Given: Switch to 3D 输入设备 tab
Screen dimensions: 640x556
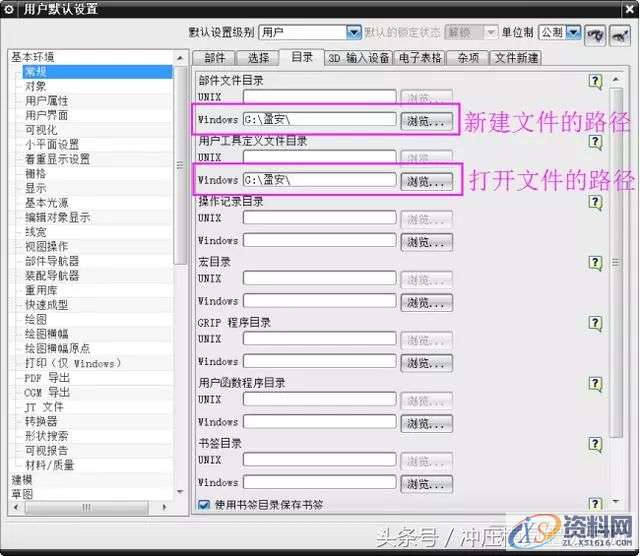Looking at the screenshot, I should point(359,58).
